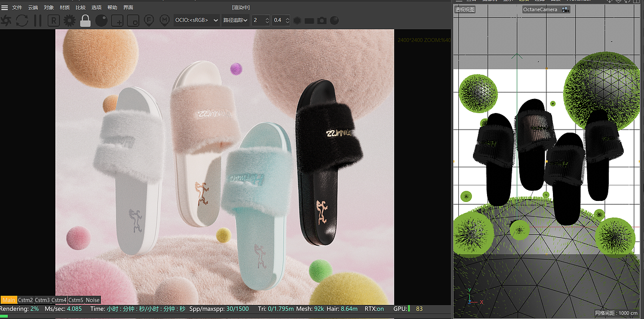
Task: Open the 文件 menu
Action: (x=17, y=8)
